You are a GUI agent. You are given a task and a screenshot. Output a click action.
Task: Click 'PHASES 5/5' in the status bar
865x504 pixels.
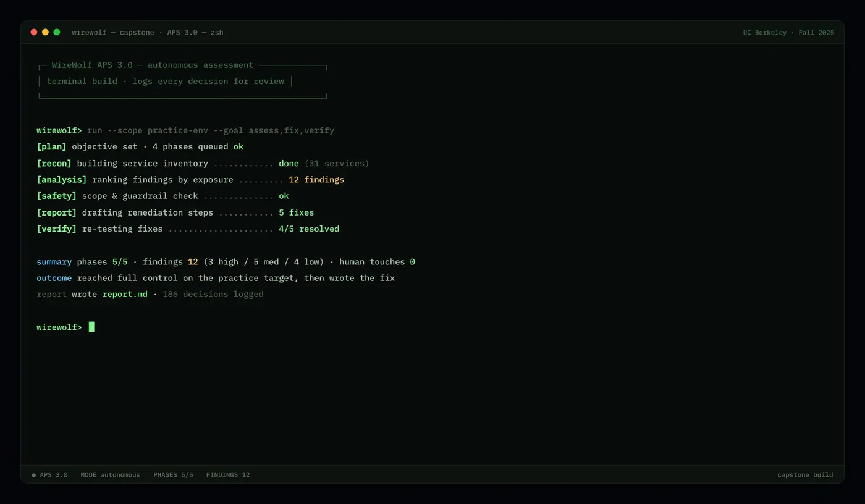point(173,475)
